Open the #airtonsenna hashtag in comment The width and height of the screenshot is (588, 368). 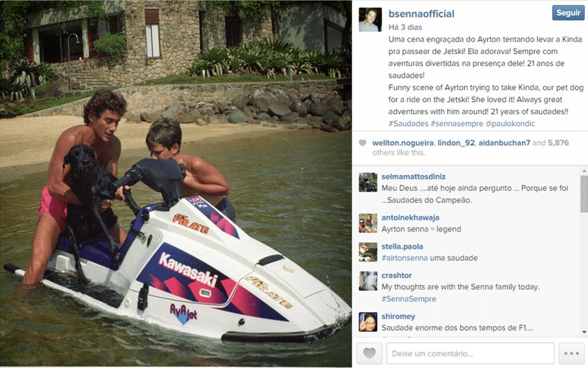[x=404, y=258]
